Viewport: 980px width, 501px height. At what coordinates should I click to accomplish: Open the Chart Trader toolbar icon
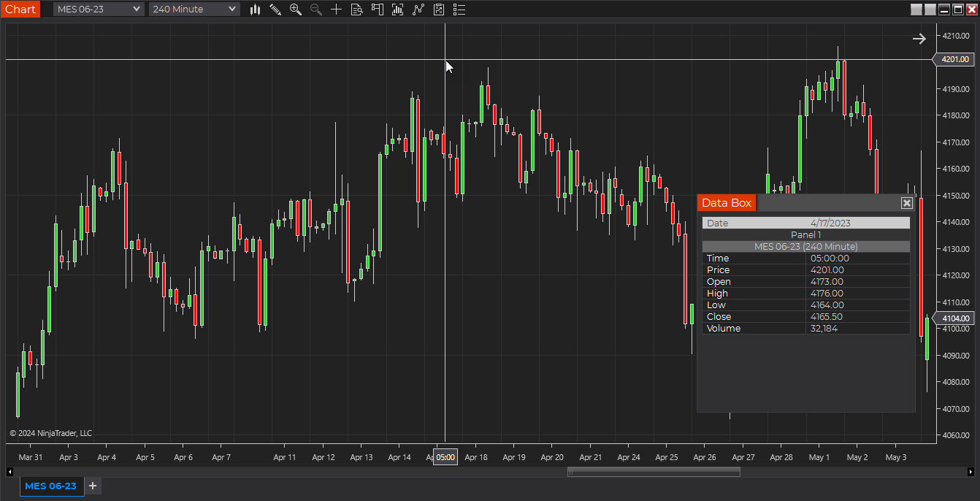click(377, 9)
